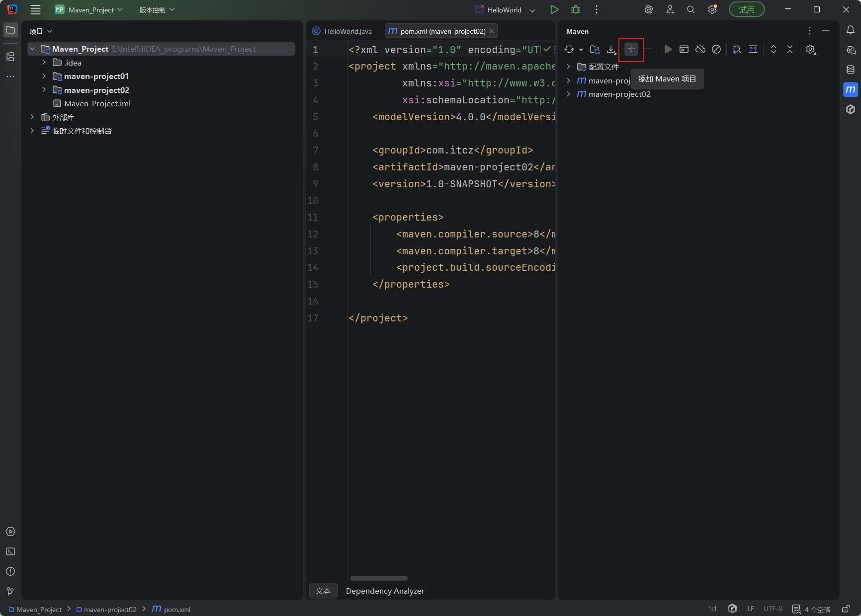The image size is (861, 616).
Task: Switch to HelloWorld.java editor tab
Action: pos(342,31)
